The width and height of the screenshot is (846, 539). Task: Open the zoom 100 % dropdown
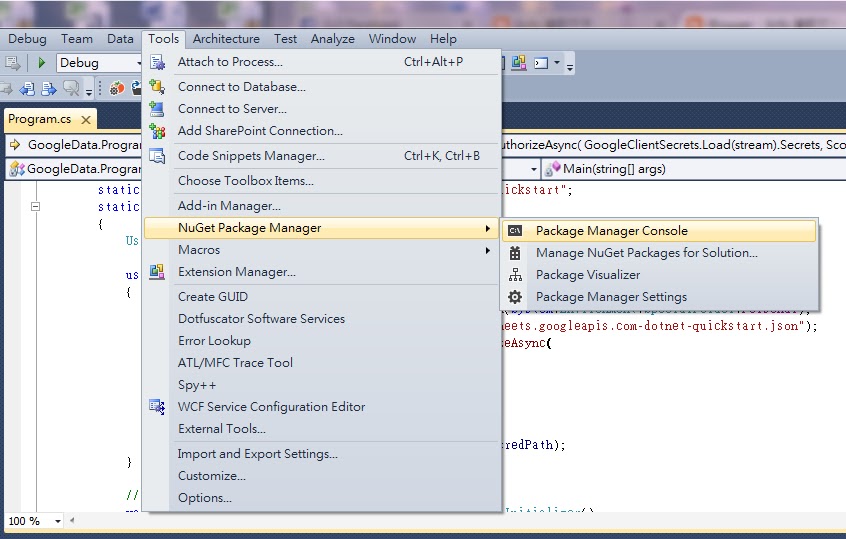pyautogui.click(x=58, y=521)
